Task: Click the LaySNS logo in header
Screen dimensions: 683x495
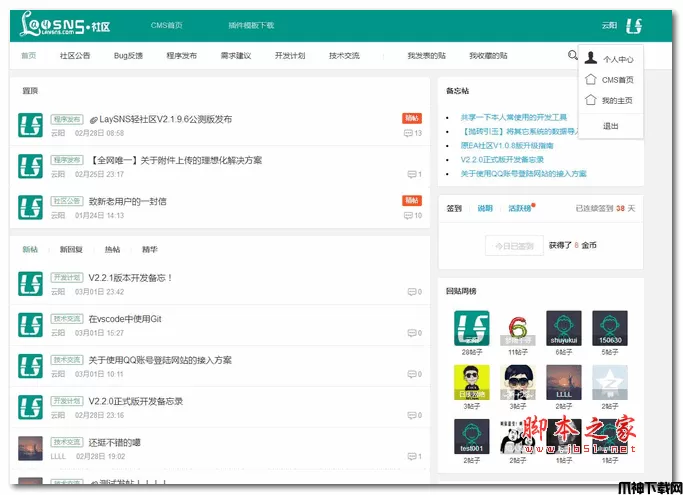Action: 66,24
